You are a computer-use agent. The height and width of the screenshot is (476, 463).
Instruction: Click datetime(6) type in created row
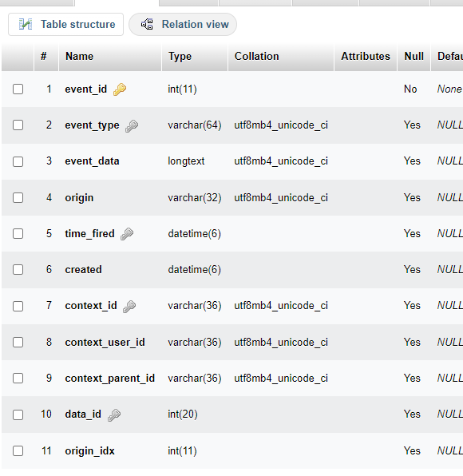(194, 270)
